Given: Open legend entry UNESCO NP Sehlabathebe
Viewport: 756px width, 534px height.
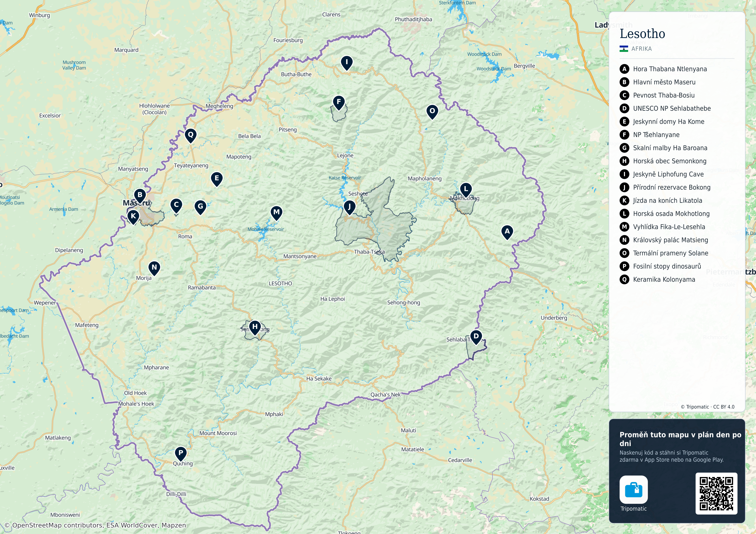Looking at the screenshot, I should pyautogui.click(x=665, y=108).
